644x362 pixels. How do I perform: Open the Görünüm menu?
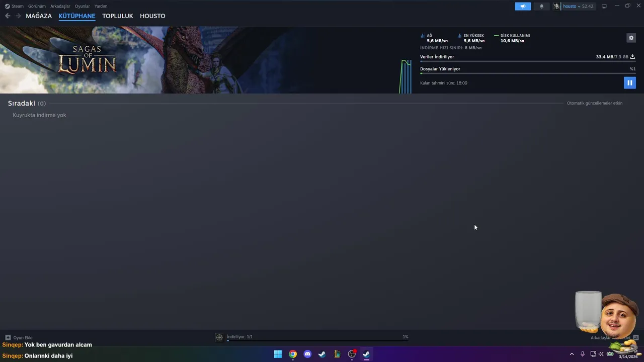(37, 6)
